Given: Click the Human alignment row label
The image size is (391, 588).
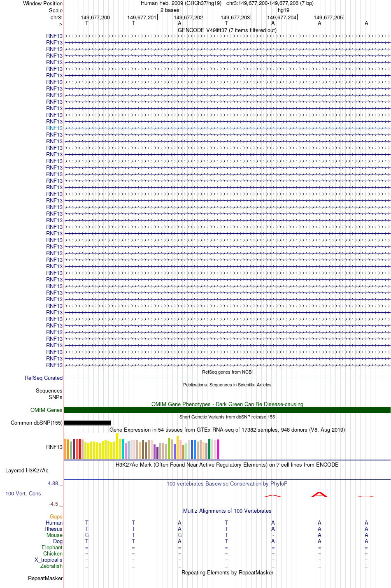Looking at the screenshot, I should point(54,523).
